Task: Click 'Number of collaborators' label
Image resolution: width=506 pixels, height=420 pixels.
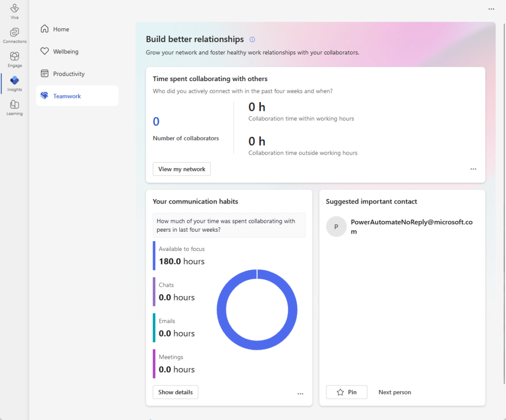Action: pos(186,138)
